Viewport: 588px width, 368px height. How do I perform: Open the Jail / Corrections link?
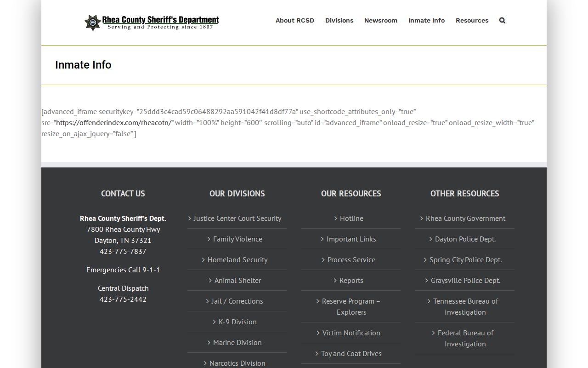237,301
